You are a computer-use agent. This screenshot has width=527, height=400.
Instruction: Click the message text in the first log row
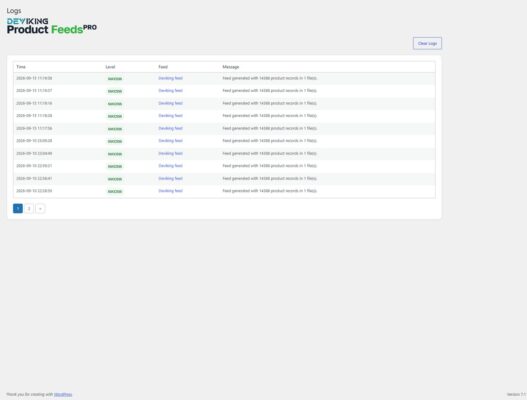click(270, 78)
